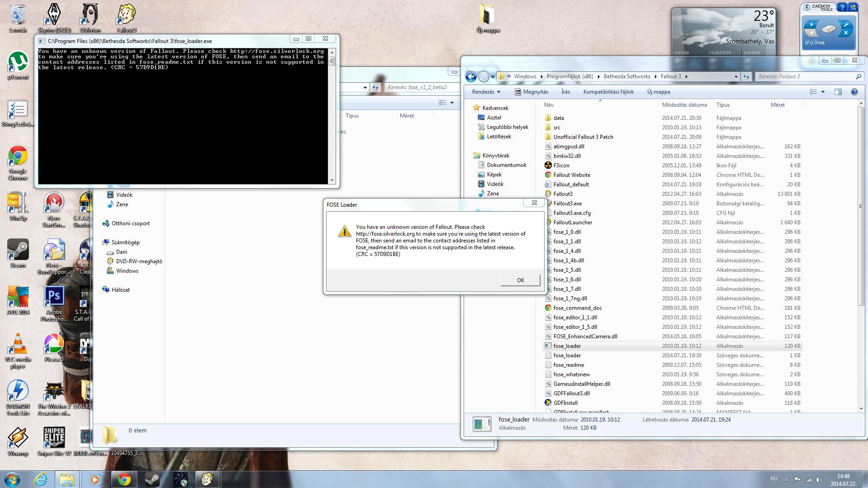The image size is (868, 488).
Task: Select Új mappa folder on desktop
Action: coord(488,19)
